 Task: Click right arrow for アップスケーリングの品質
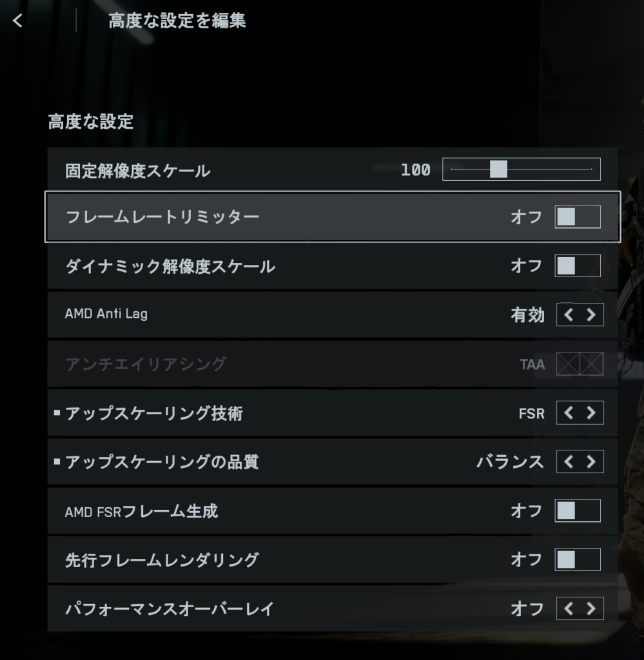click(x=591, y=461)
